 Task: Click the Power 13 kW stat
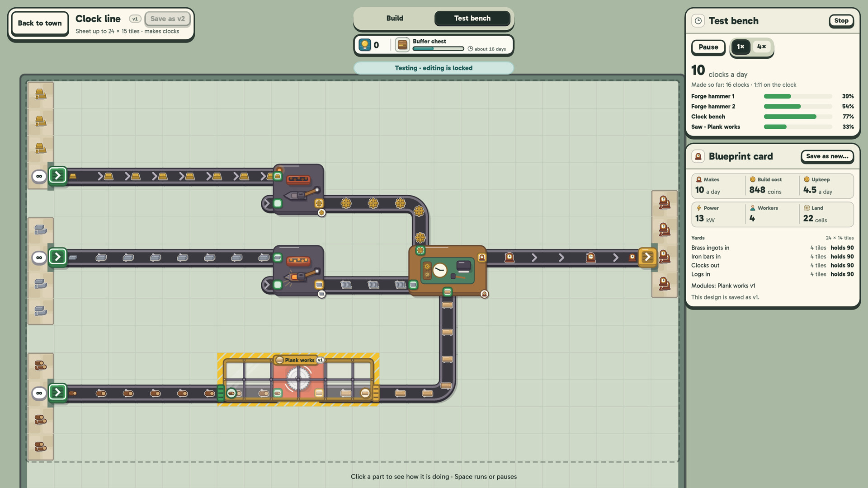pyautogui.click(x=718, y=214)
